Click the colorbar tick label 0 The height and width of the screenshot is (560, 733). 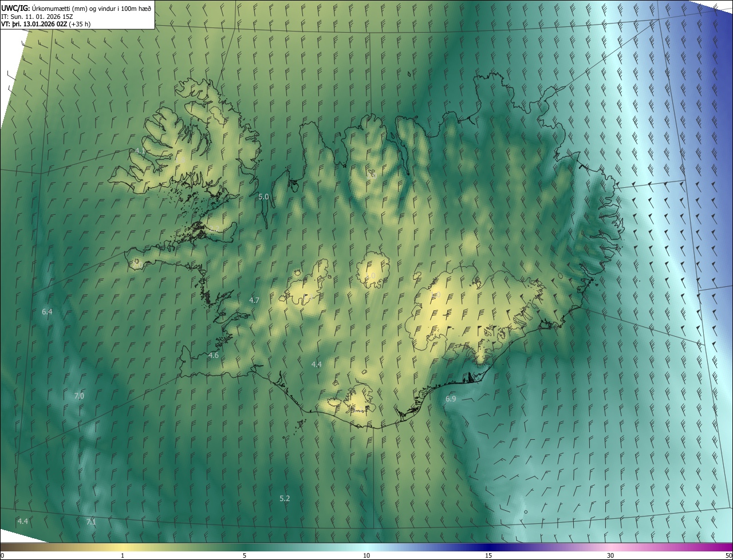(x=2, y=555)
